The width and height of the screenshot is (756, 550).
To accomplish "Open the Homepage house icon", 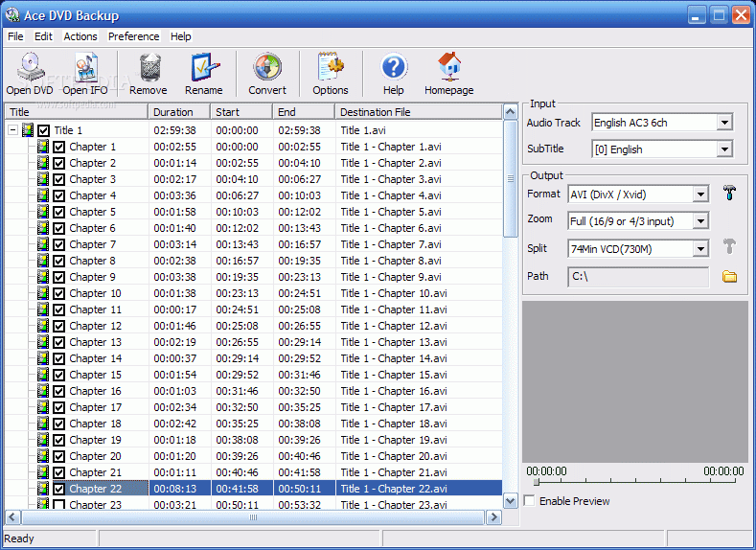I will (x=448, y=67).
